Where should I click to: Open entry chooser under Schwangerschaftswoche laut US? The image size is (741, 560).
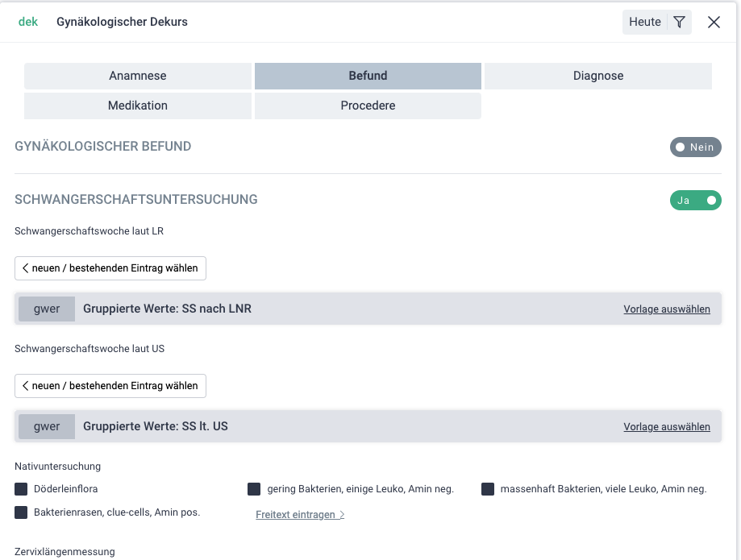[110, 386]
